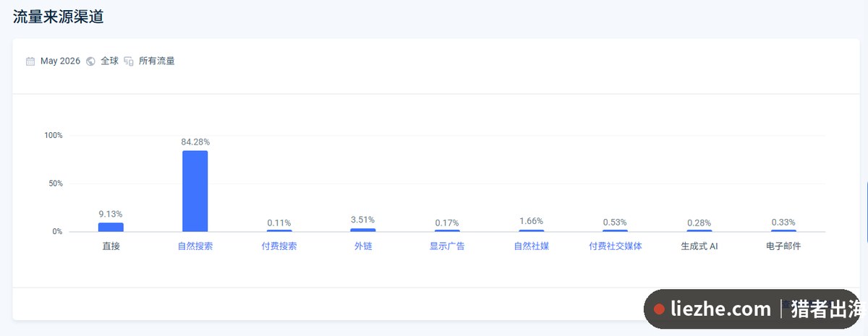This screenshot has height=336, width=868.
Task: Click the 9.13% value label
Action: 111,214
